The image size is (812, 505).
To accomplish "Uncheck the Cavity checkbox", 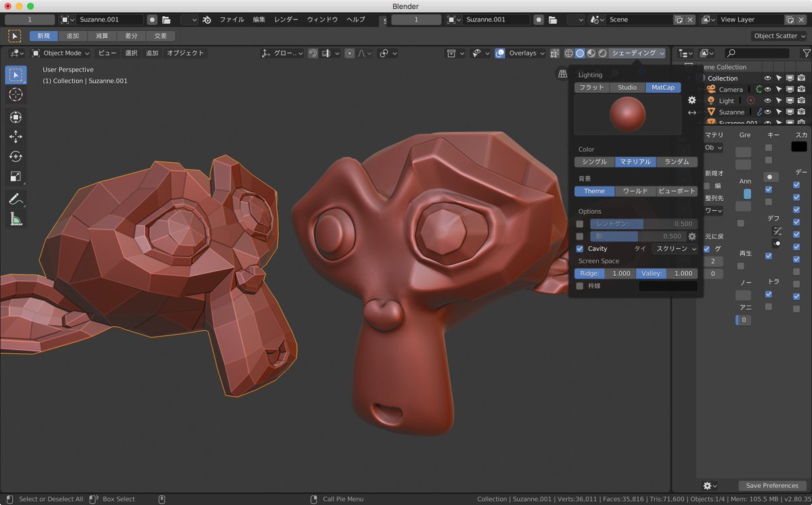I will [580, 249].
